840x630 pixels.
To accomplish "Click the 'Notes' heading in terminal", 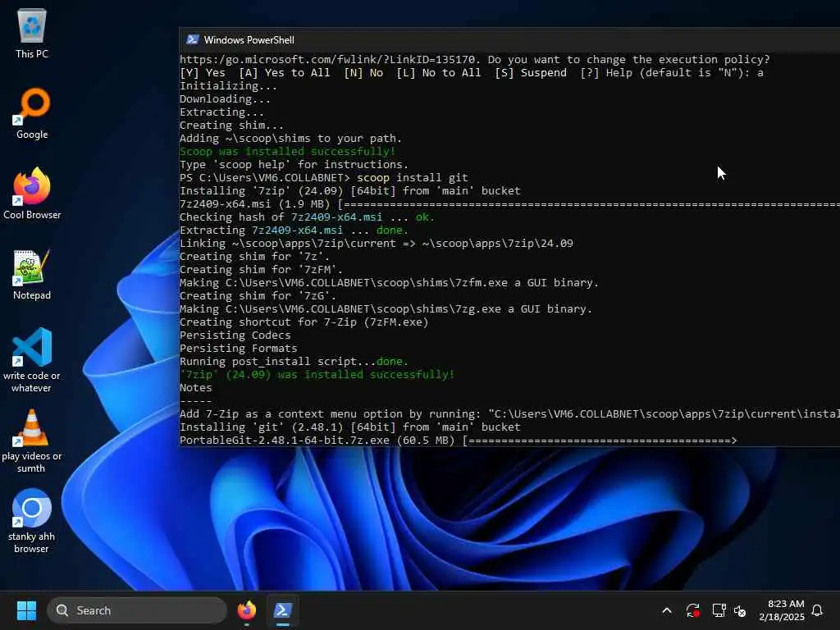I will tap(195, 388).
